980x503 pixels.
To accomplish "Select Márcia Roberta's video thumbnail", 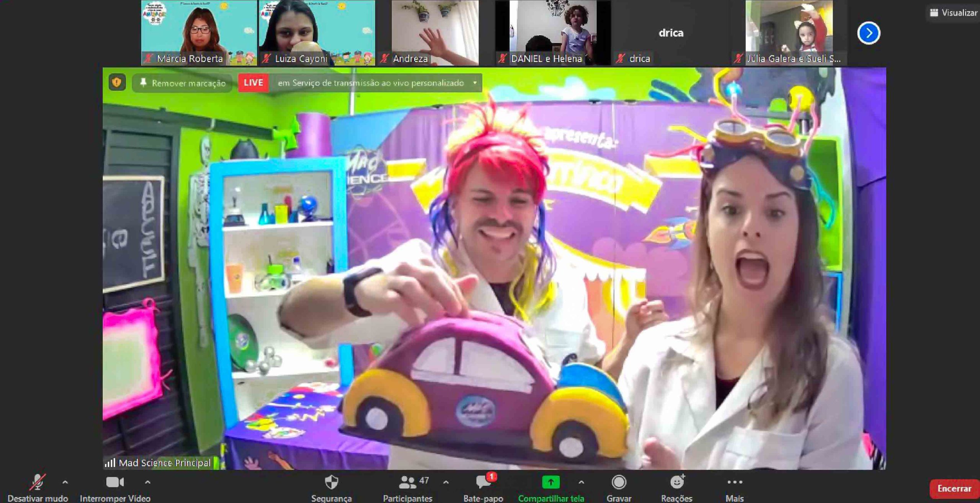I will click(199, 33).
